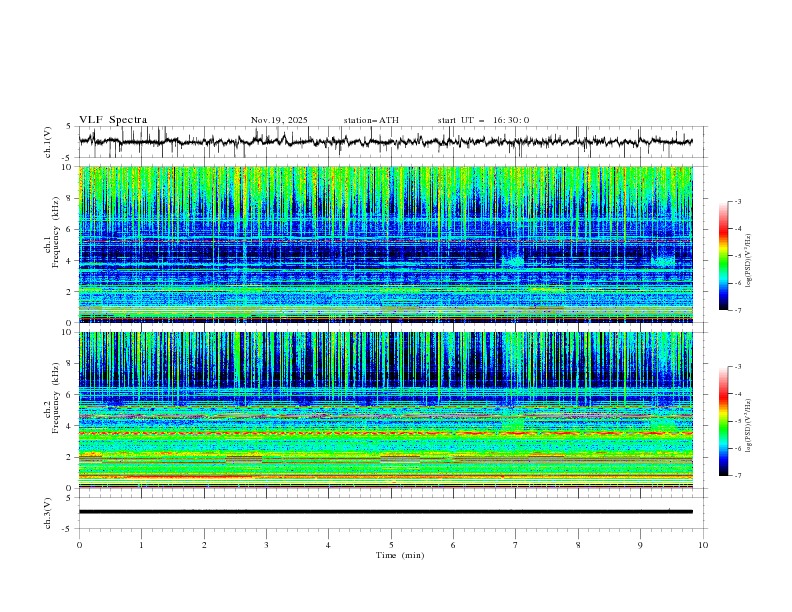Click the 'start UT = 16:30:0' text
Screen dimensions: 792x612
pyautogui.click(x=483, y=120)
